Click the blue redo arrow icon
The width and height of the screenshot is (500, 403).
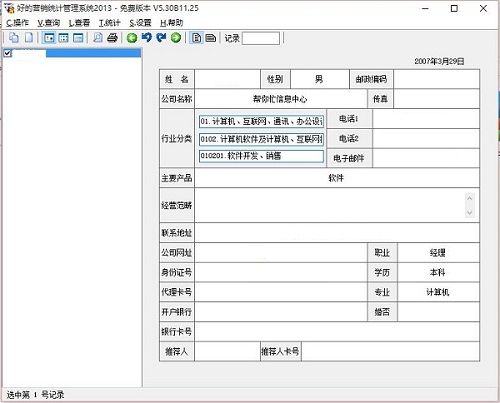pos(161,38)
